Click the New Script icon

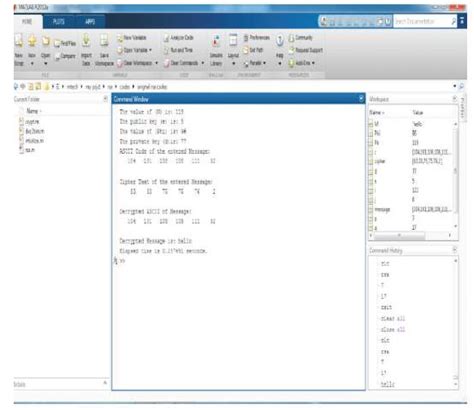click(x=19, y=41)
